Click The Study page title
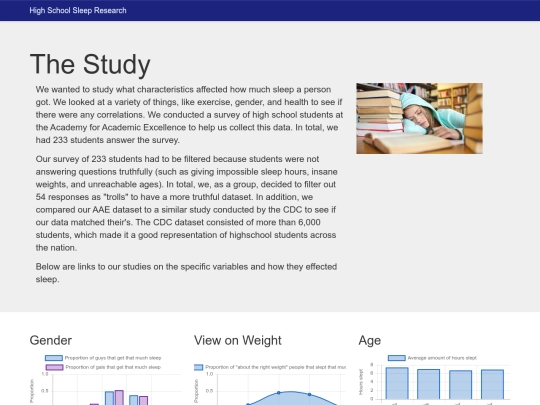 90,64
